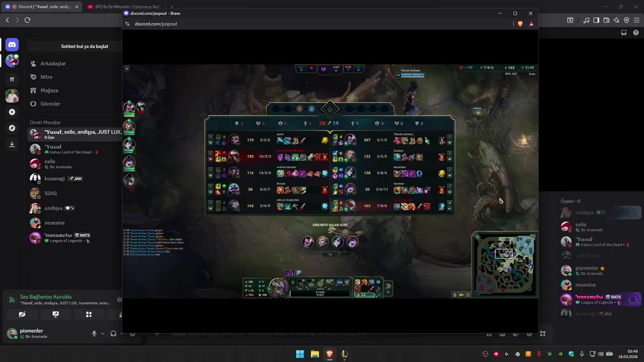Open Brave VPN shield icon

[626, 20]
